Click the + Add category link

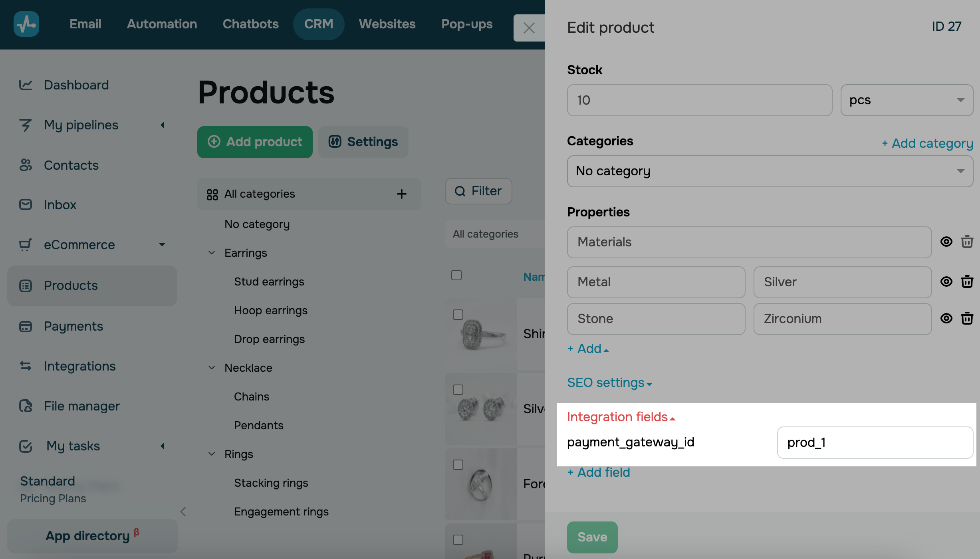[x=927, y=143]
